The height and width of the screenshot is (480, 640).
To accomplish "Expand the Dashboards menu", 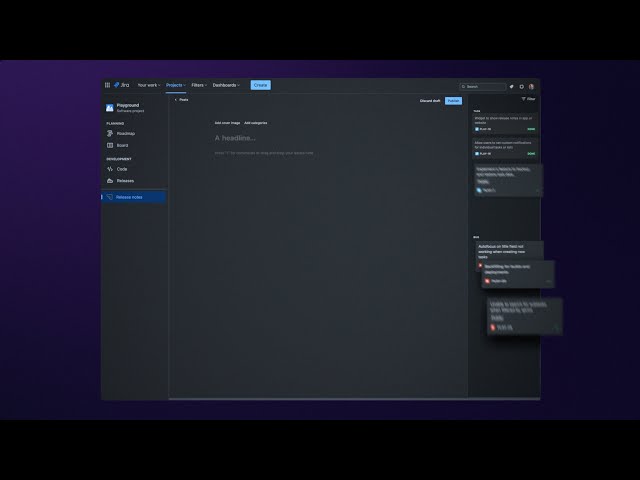I will tap(226, 85).
